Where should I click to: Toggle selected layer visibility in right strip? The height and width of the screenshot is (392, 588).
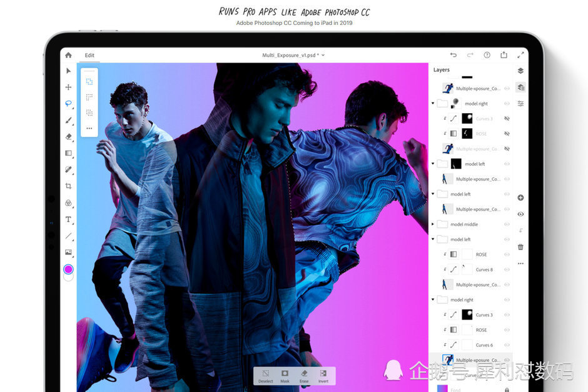(520, 214)
